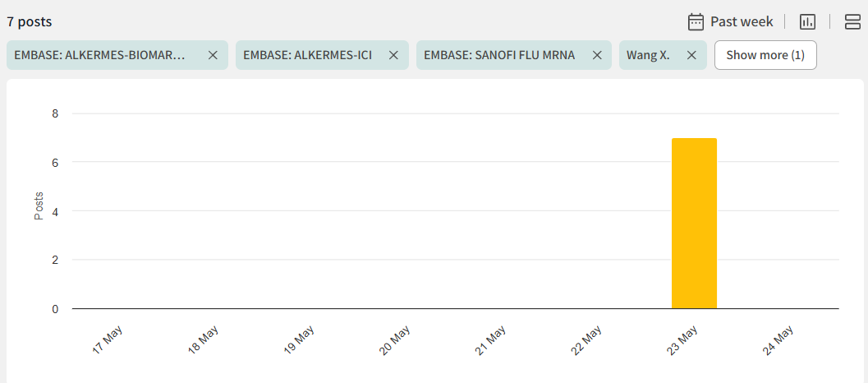Select the EMBASE: ALKERMES-BIOMAR chip label
Viewport: 868px width, 383px height.
click(x=100, y=55)
